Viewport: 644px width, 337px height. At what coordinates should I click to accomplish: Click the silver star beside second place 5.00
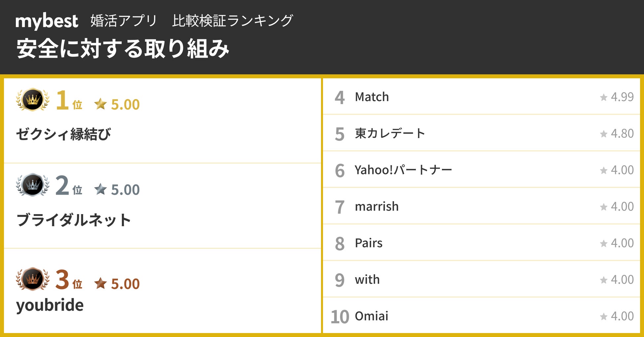point(100,189)
